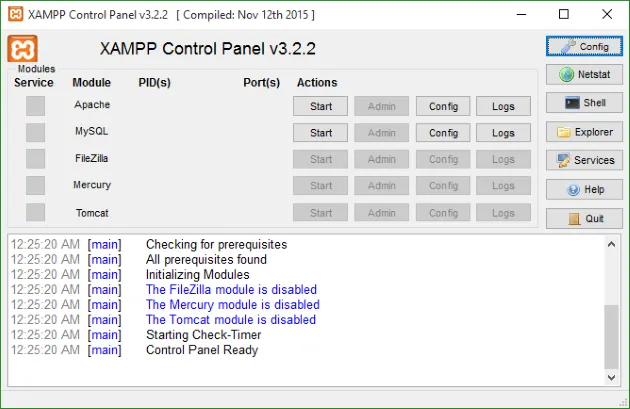This screenshot has width=630, height=409.
Task: Toggle the MySQL service checkbox
Action: coord(35,132)
